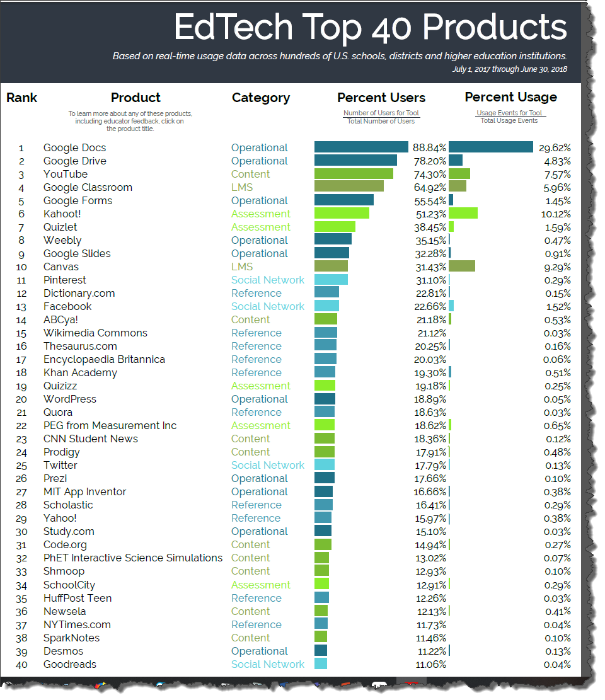605x700 pixels.
Task: Click the 9.29% usage value for Canvas
Action: [557, 267]
